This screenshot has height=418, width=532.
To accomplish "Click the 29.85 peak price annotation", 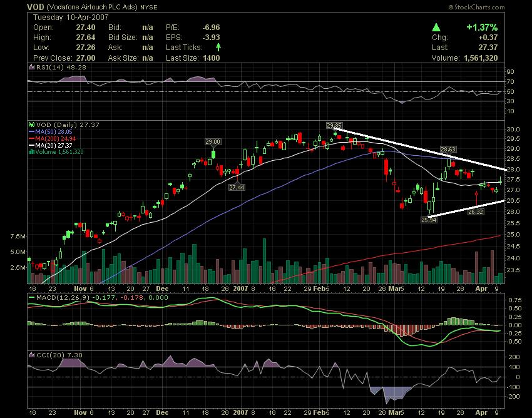I will click(x=334, y=125).
